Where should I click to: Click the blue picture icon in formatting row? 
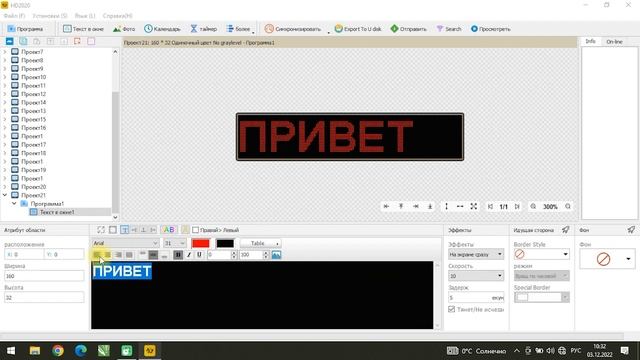click(x=276, y=255)
